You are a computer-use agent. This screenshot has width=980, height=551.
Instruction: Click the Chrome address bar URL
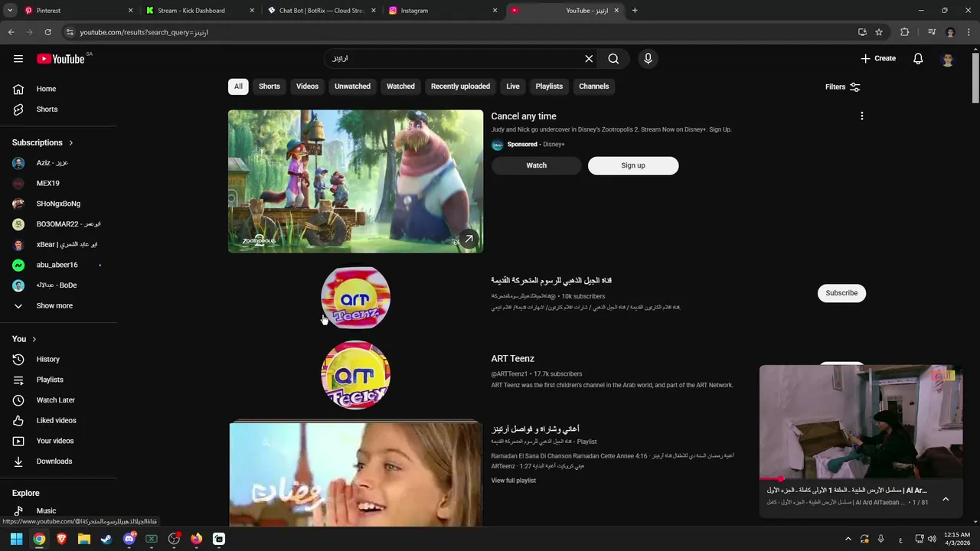pyautogui.click(x=144, y=32)
